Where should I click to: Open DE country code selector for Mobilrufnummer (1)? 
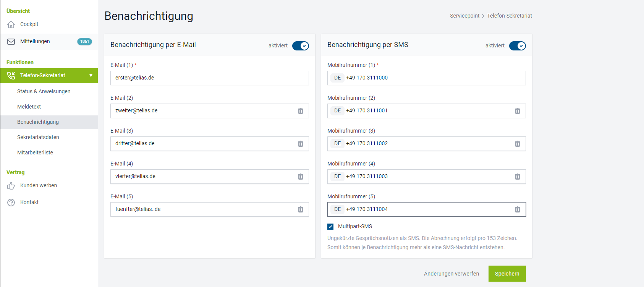pos(337,78)
